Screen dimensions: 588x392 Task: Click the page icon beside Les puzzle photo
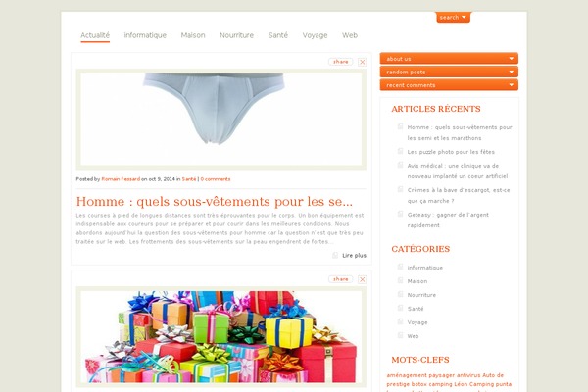click(x=400, y=151)
